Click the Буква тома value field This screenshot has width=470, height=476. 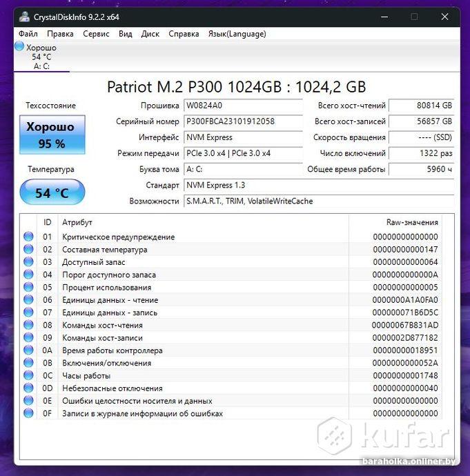243,169
